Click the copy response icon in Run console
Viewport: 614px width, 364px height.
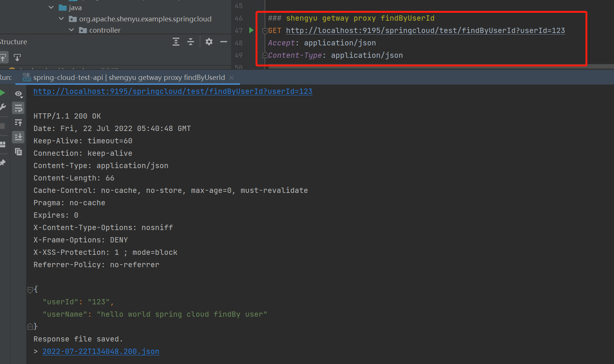click(18, 152)
